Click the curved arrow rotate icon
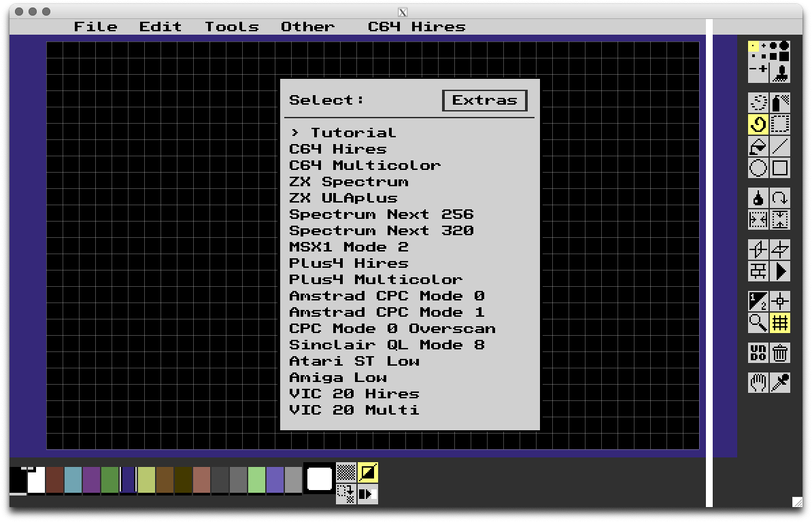 coord(780,198)
